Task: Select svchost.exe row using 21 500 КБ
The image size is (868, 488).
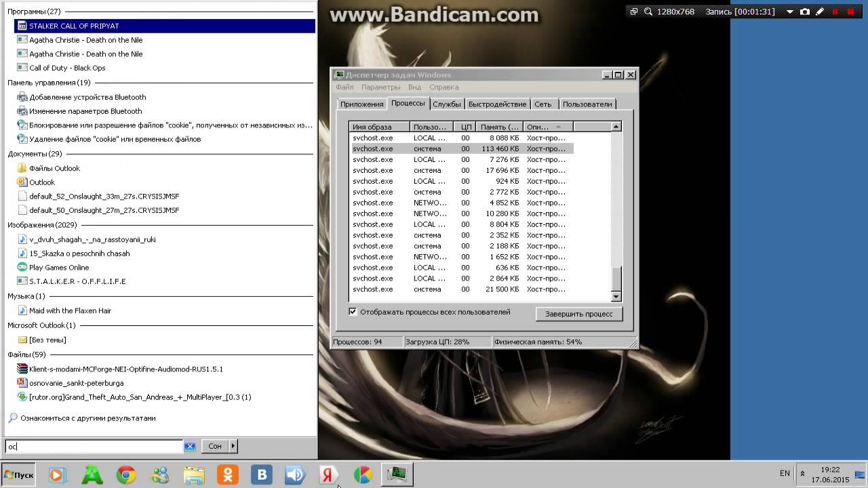Action: click(461, 289)
